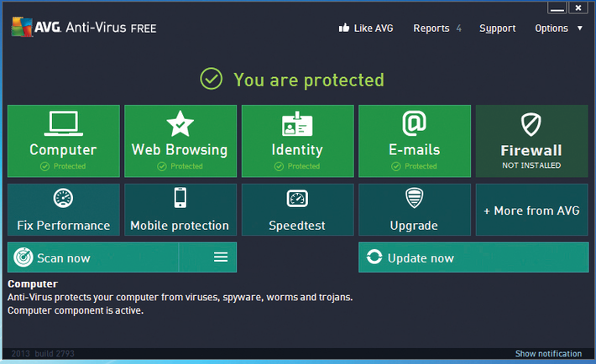596x364 pixels.
Task: Click the gauge icon above Fix Performance
Action: tap(63, 198)
